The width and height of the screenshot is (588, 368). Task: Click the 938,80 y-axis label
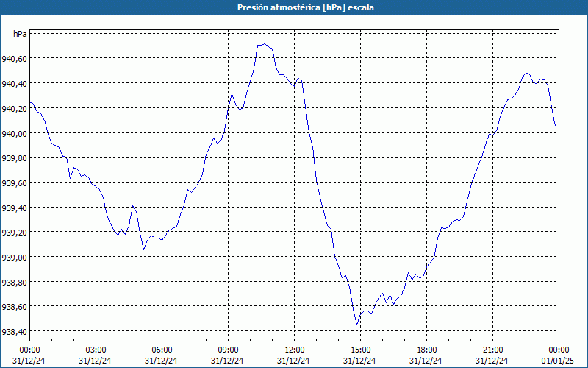click(14, 282)
